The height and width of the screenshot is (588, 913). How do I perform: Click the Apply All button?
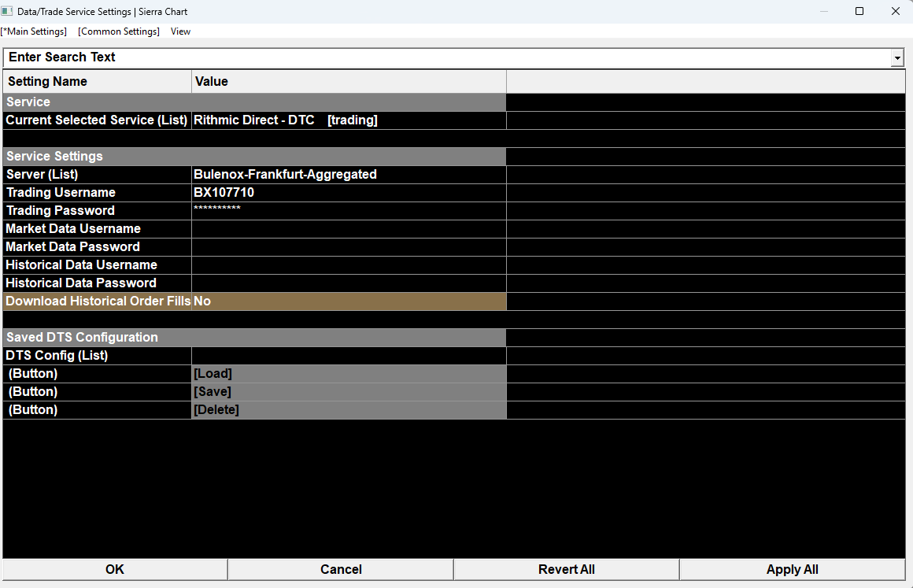(x=792, y=569)
